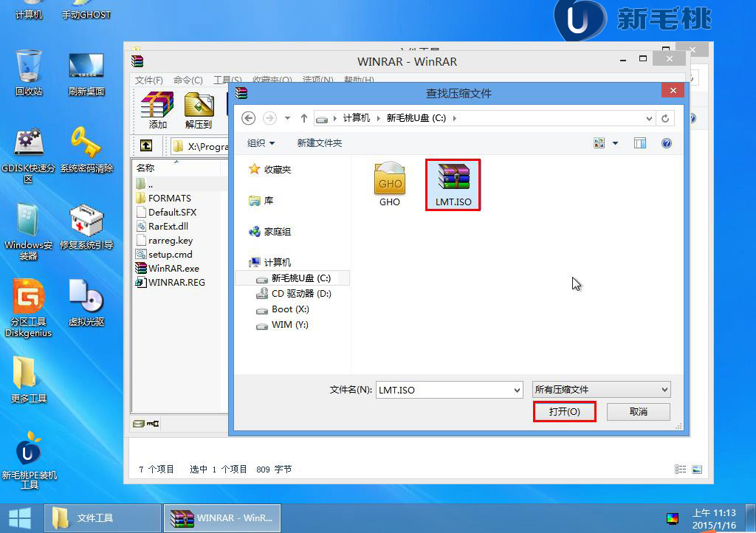756x533 pixels.
Task: Launch the 新毛桃PE装机工具 shortcut
Action: [x=29, y=460]
